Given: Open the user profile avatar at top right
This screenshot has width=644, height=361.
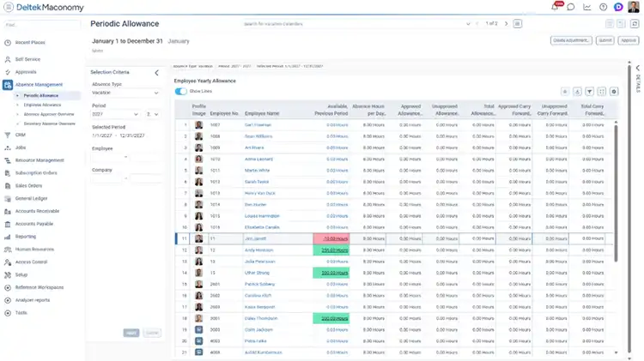Looking at the screenshot, I should 634,7.
